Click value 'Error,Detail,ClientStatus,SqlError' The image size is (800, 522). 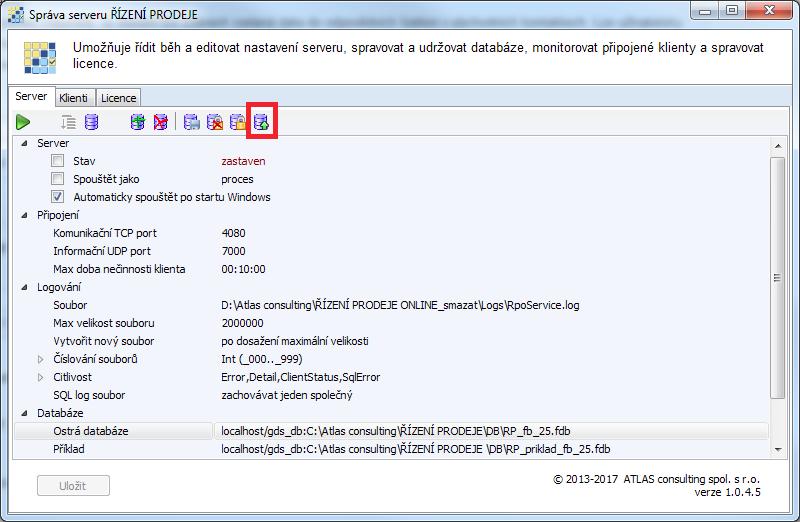(301, 377)
